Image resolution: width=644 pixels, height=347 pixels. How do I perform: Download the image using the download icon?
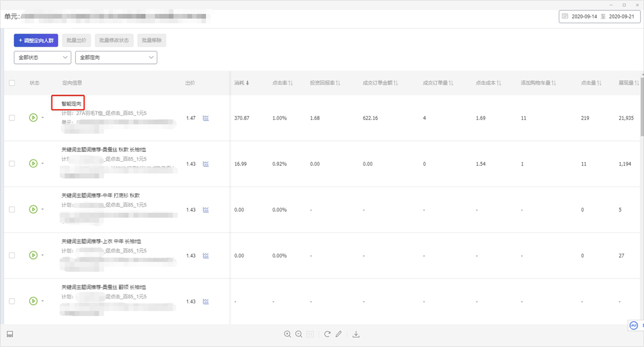(x=356, y=334)
